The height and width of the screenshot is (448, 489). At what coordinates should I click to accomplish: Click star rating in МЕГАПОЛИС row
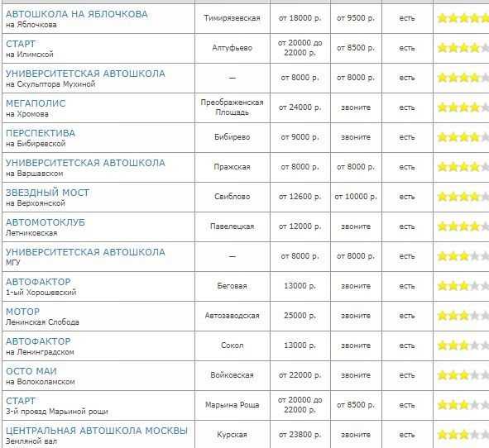click(463, 107)
